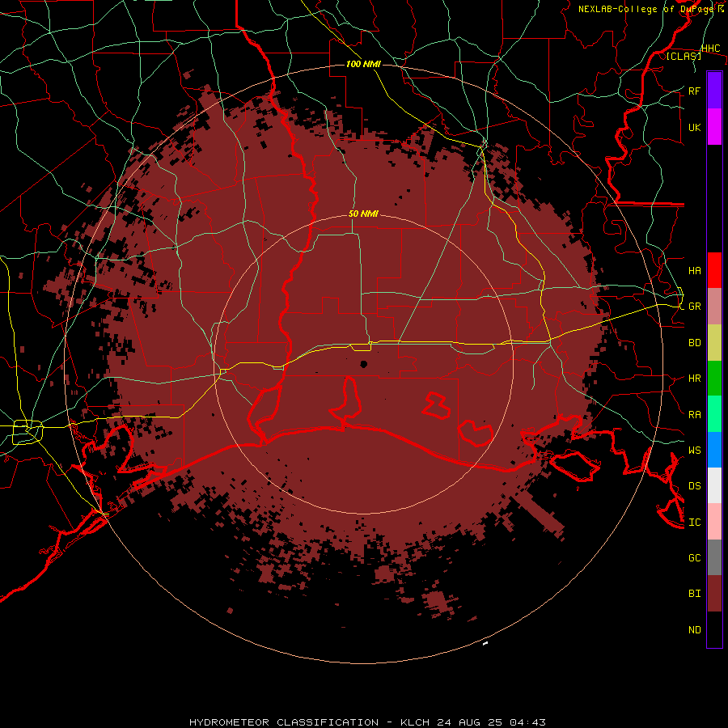This screenshot has width=728, height=728.
Task: Click the DS white legend swatch
Action: pos(714,485)
